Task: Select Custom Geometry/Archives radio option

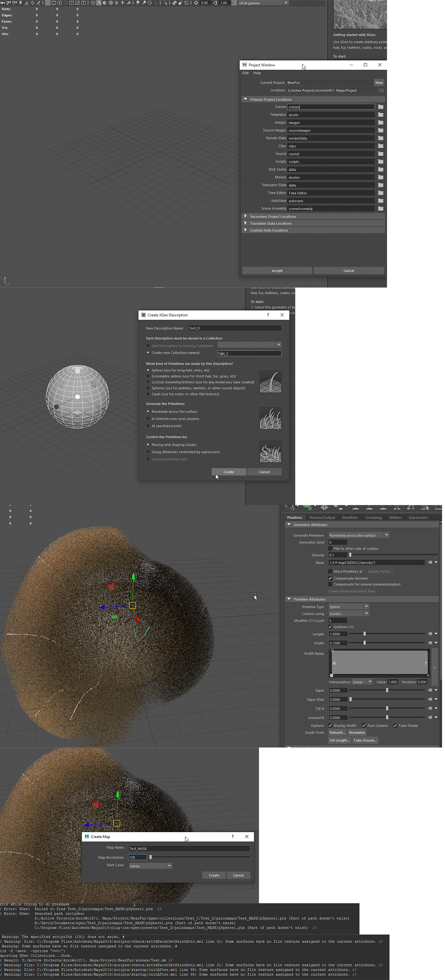Action: point(148,382)
